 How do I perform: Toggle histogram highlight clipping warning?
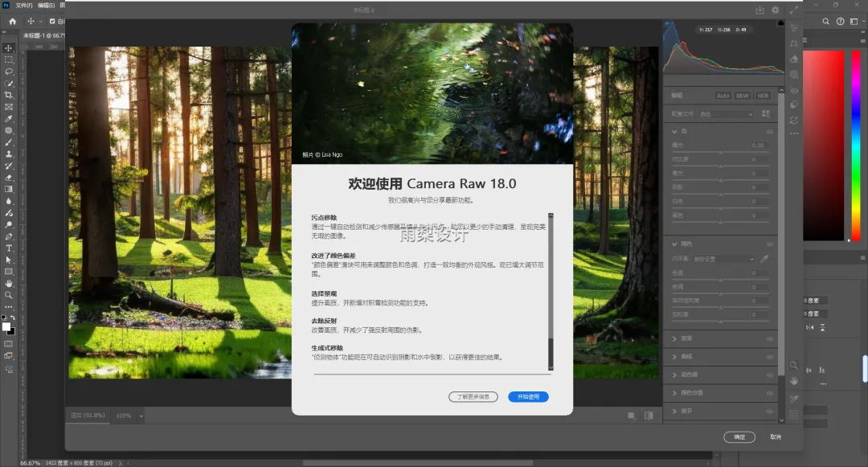(x=780, y=23)
